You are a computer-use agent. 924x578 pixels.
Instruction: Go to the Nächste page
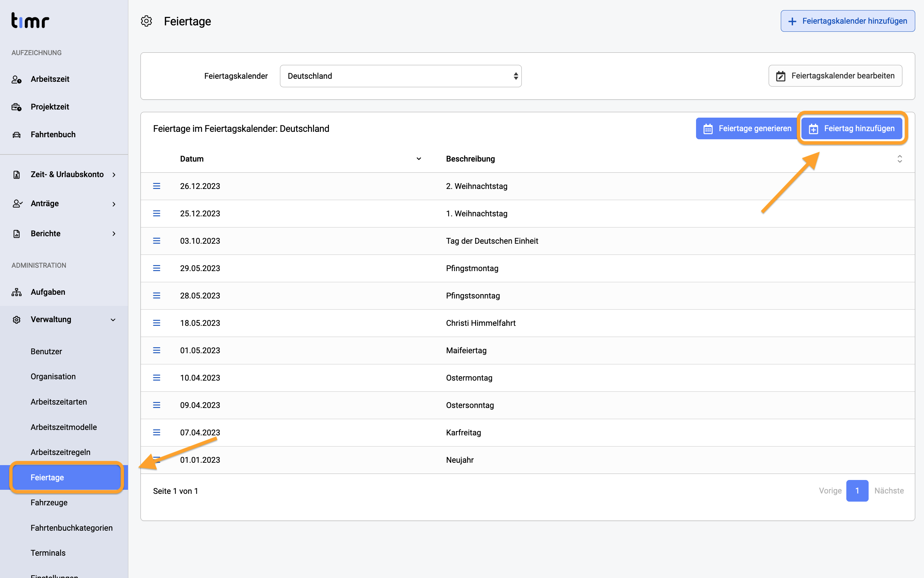click(889, 491)
